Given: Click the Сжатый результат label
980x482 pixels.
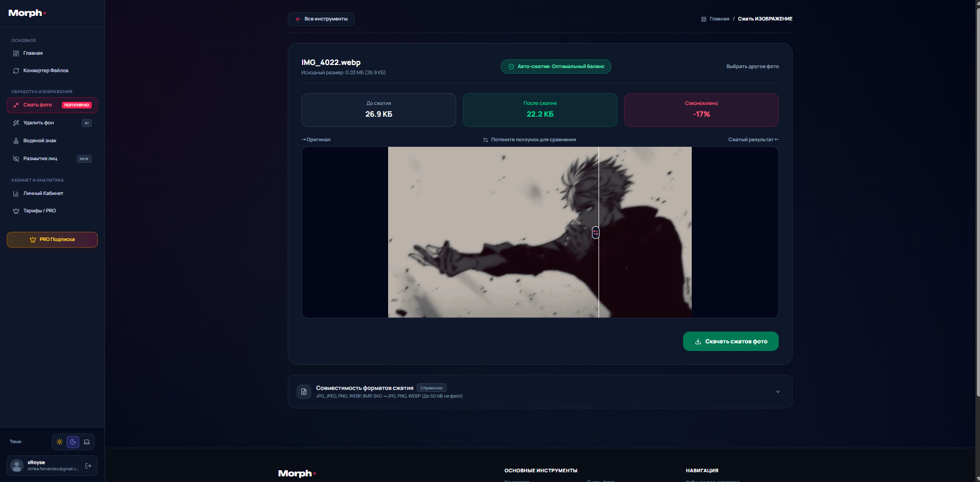Looking at the screenshot, I should point(753,140).
